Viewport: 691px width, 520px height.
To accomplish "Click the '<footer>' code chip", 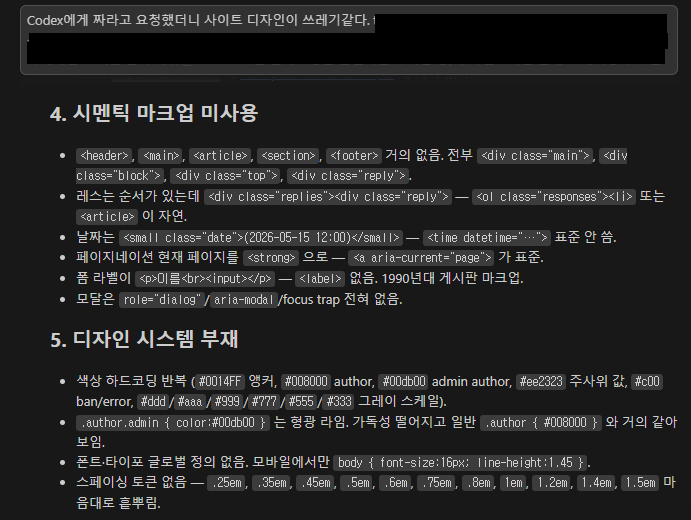I will tap(354, 156).
